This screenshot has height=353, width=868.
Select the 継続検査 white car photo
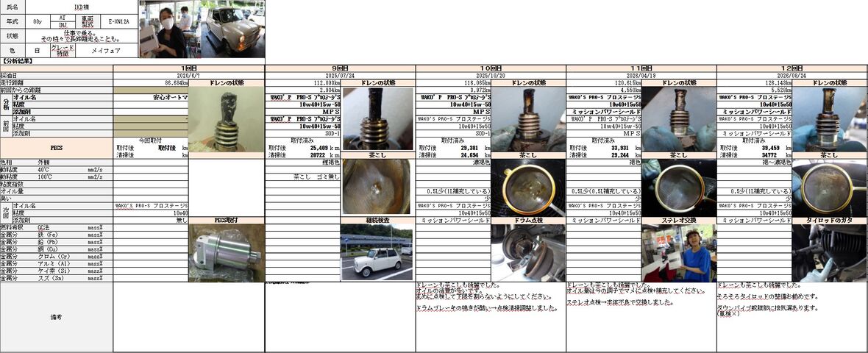click(x=377, y=252)
